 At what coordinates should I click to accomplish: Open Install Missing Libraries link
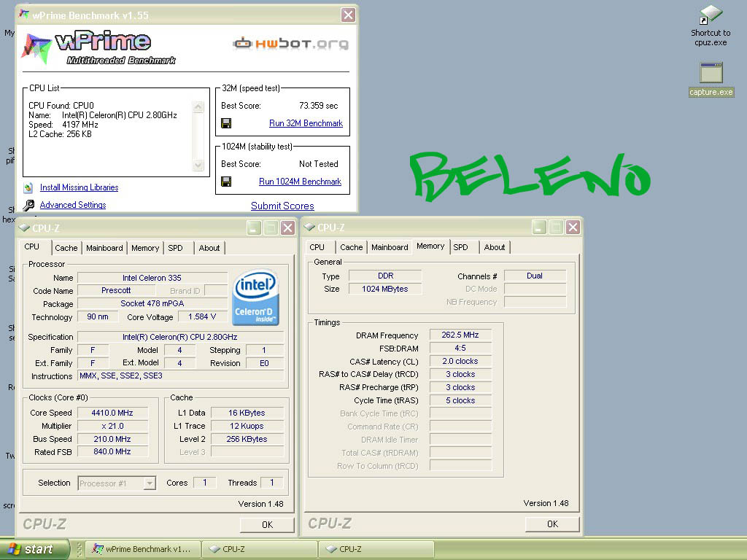coord(79,187)
